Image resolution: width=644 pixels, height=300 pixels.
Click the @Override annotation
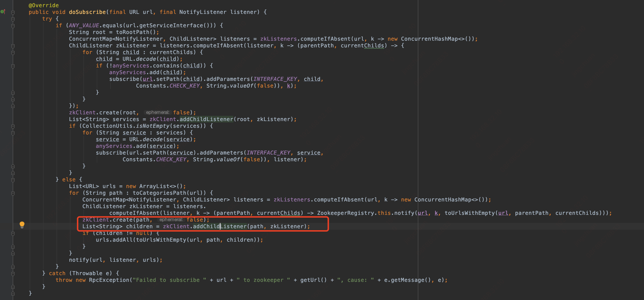pyautogui.click(x=44, y=5)
